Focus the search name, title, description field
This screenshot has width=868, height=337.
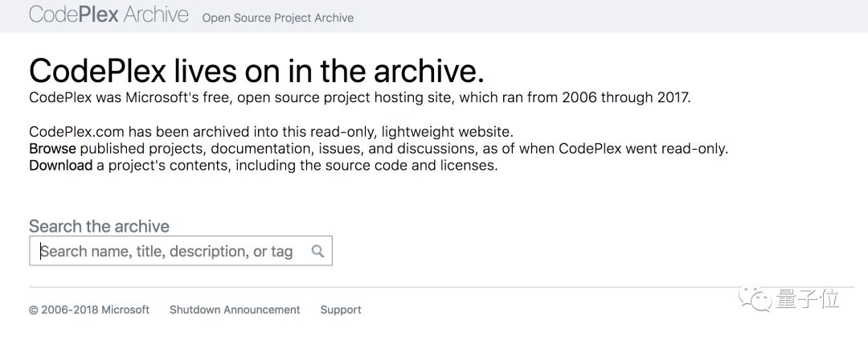click(x=169, y=251)
